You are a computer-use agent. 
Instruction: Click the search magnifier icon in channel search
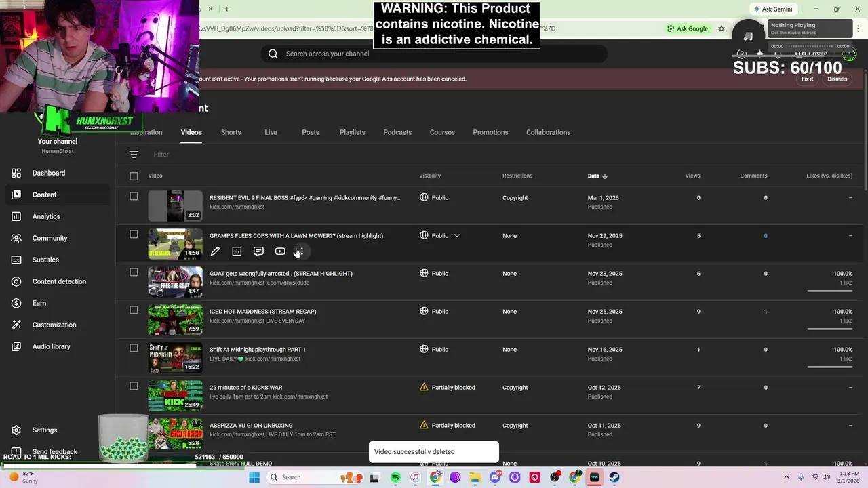point(273,54)
